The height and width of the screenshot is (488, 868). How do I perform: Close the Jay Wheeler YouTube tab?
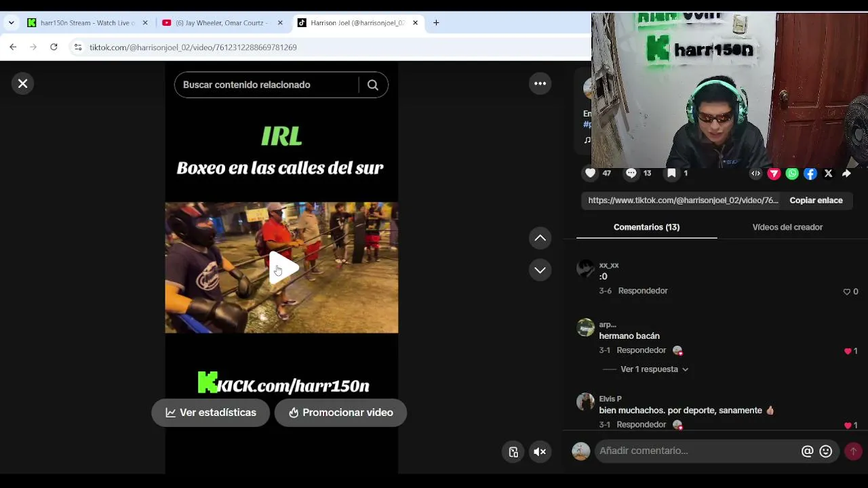pos(280,22)
